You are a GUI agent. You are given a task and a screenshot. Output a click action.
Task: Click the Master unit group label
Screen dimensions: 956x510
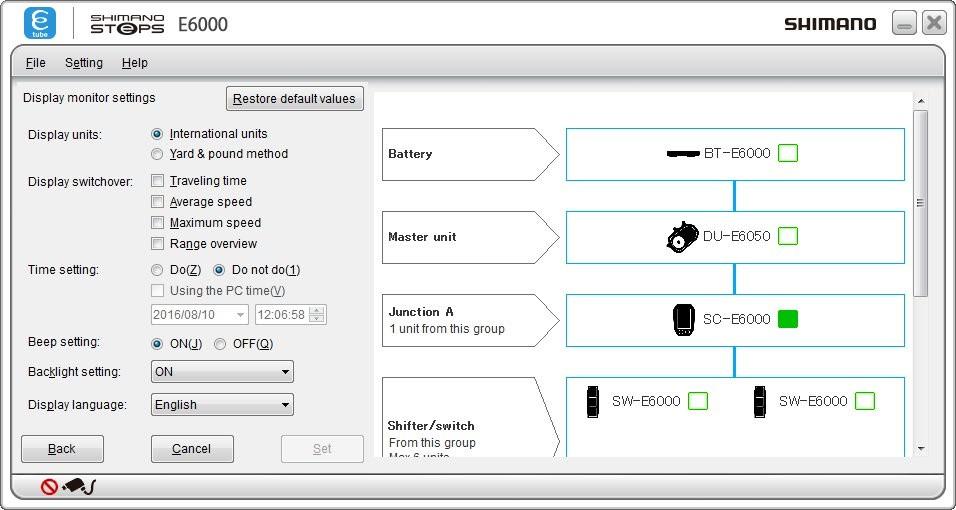point(470,237)
